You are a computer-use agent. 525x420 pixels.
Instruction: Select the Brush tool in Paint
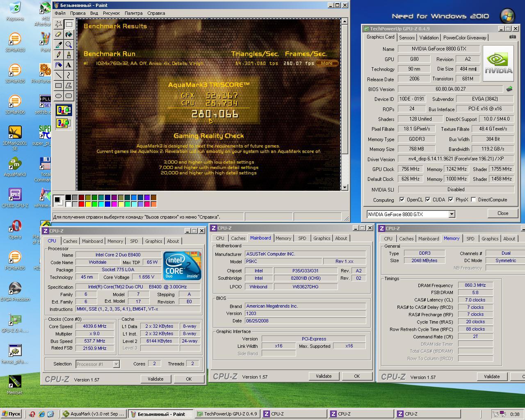pyautogui.click(x=68, y=55)
